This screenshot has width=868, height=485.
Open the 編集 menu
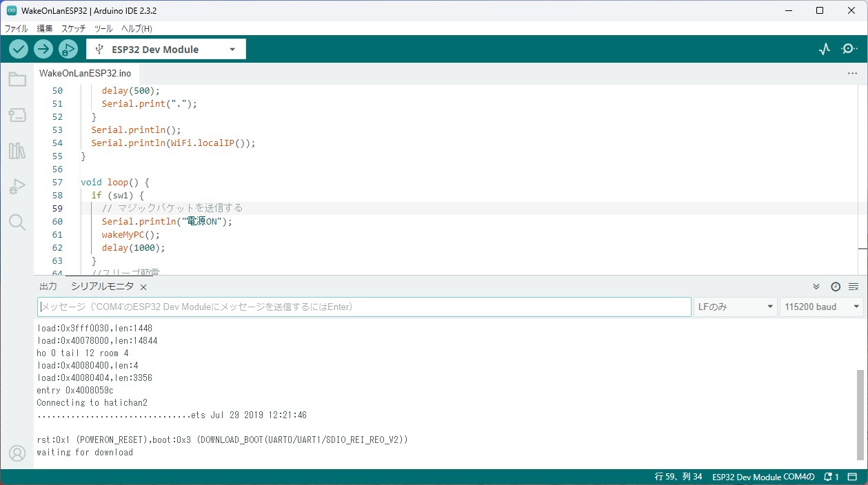(x=45, y=28)
